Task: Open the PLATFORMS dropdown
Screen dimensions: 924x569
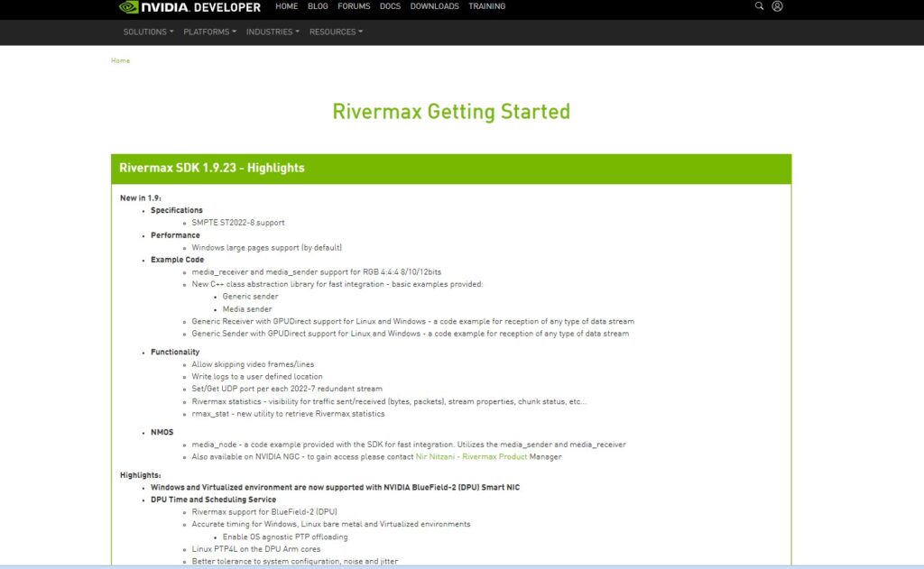Action: point(208,31)
